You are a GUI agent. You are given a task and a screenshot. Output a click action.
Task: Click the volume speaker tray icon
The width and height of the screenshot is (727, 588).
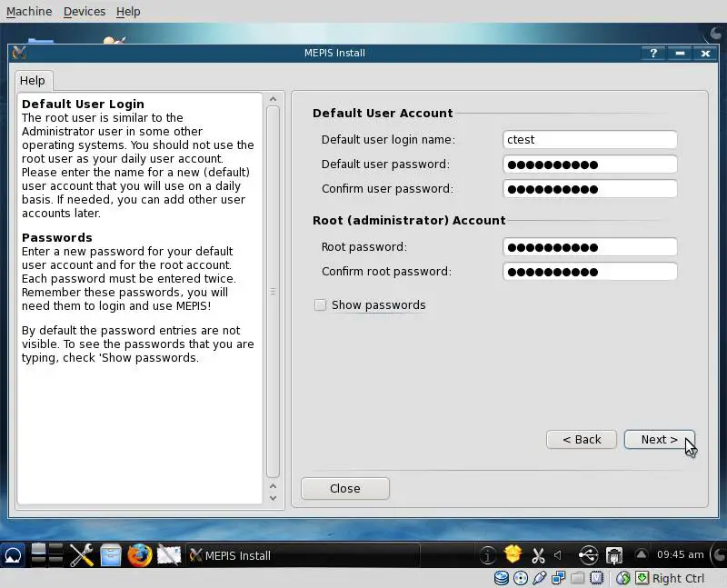point(558,555)
